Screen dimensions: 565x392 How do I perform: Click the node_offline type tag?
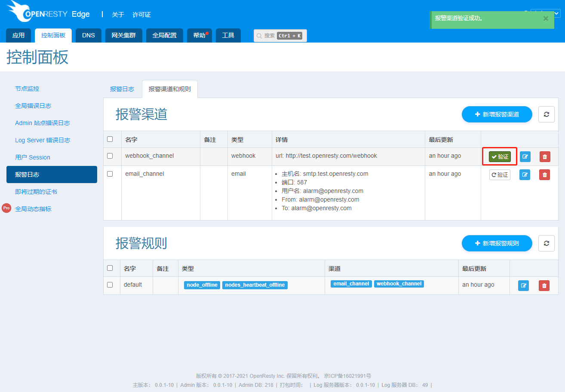click(202, 285)
